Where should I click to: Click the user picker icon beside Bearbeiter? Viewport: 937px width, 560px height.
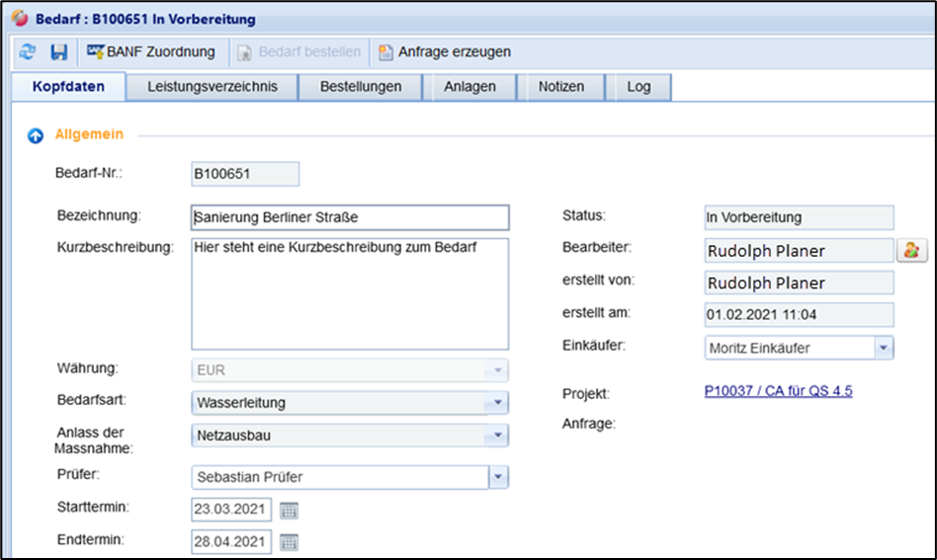coord(909,250)
